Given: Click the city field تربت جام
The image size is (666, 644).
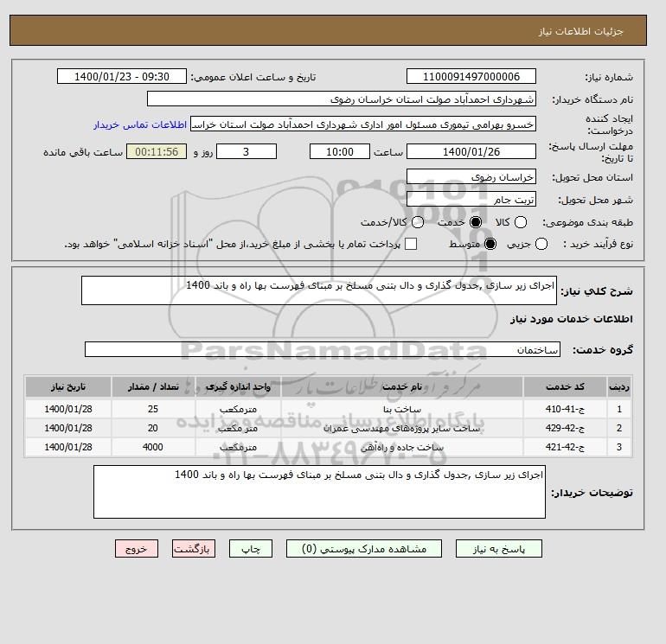Looking at the screenshot, I should 471,199.
